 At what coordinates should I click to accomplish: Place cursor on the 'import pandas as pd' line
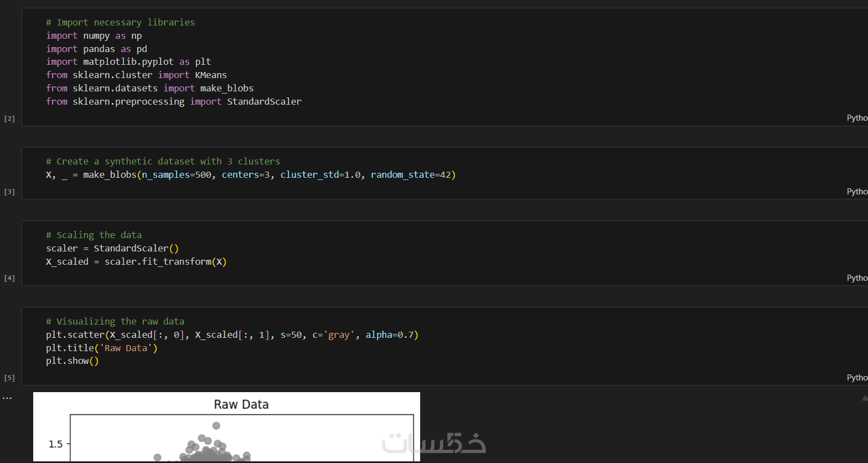pos(96,49)
